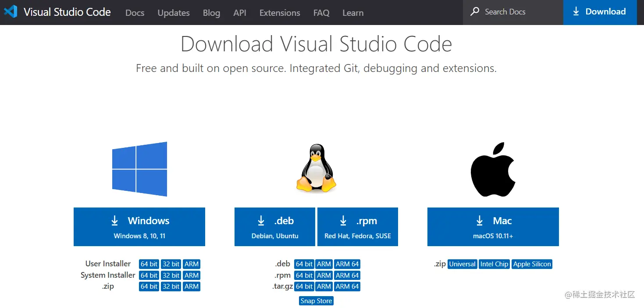Screen dimensions: 644x308
Task: Download the Windows installer big button
Action: (139, 227)
